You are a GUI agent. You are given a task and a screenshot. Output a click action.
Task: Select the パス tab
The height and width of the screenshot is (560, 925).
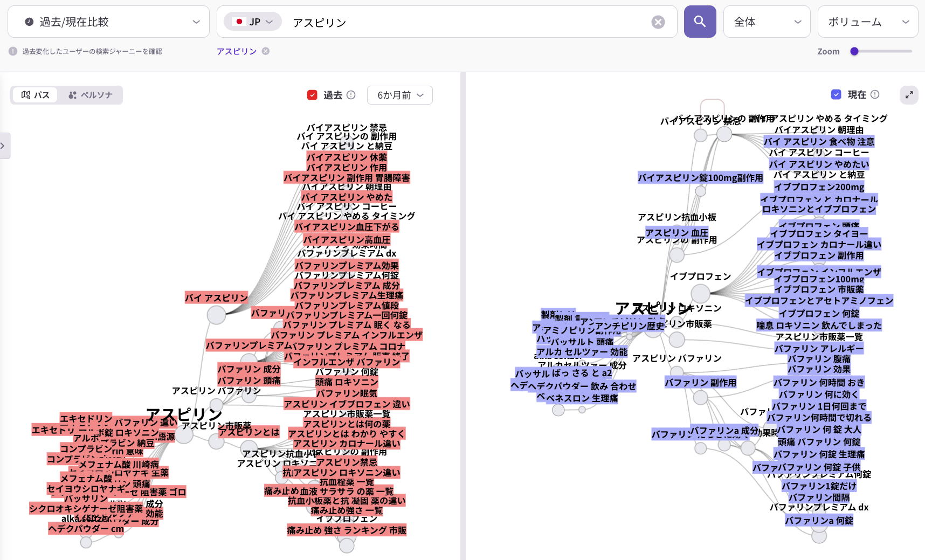(x=34, y=95)
